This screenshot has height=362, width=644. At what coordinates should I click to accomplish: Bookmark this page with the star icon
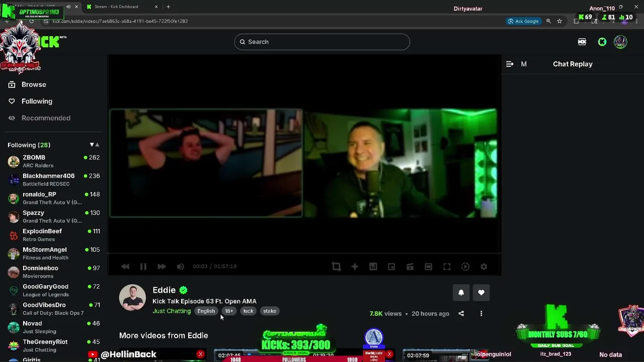[559, 21]
